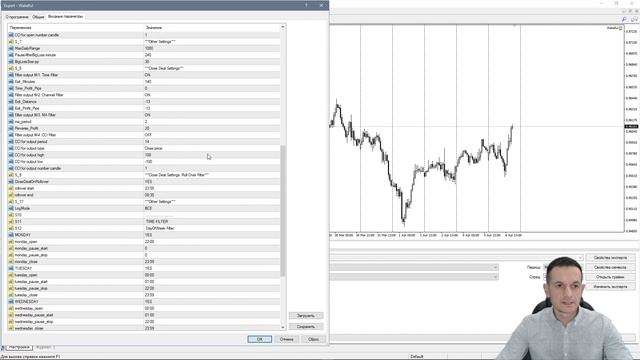Switch to the О программе tab
Screen dimensions: 640x360
(17, 17)
